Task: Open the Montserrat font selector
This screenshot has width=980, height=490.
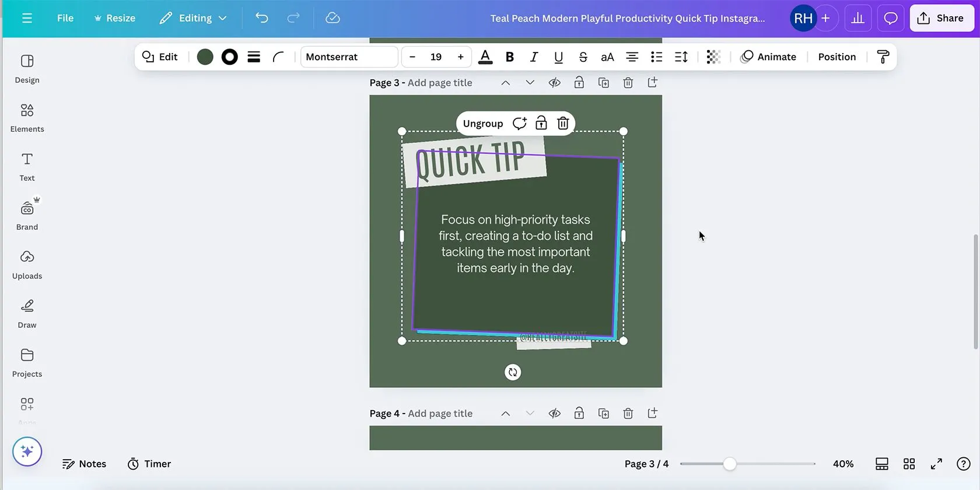Action: [x=349, y=57]
